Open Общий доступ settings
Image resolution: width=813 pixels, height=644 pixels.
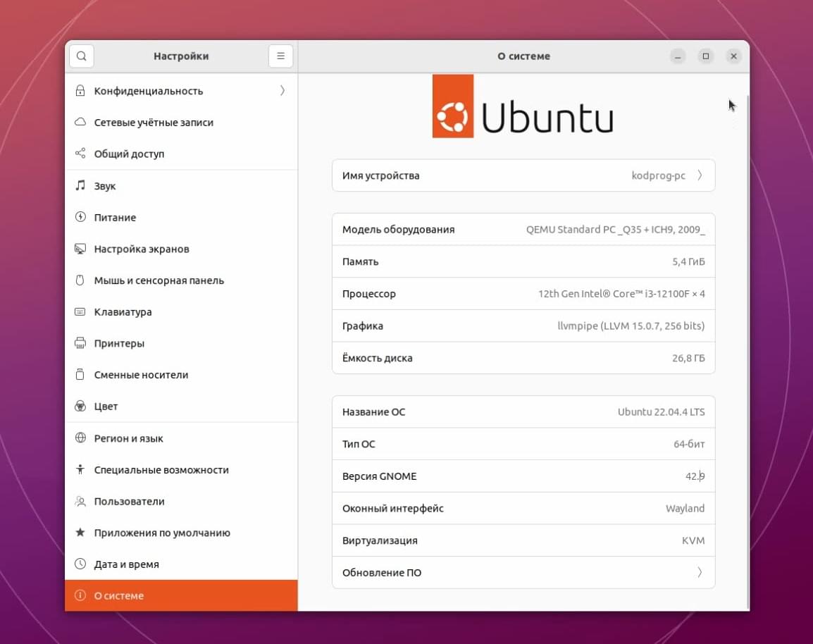tap(181, 154)
